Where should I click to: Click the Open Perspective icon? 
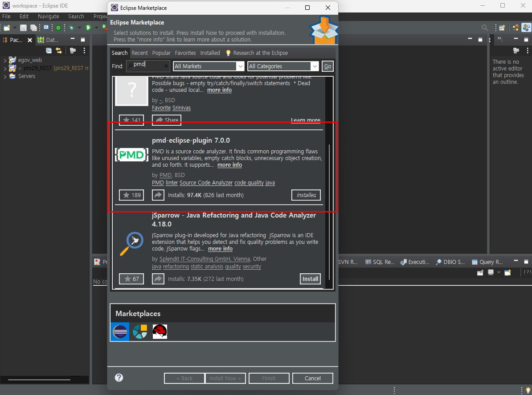click(x=502, y=28)
